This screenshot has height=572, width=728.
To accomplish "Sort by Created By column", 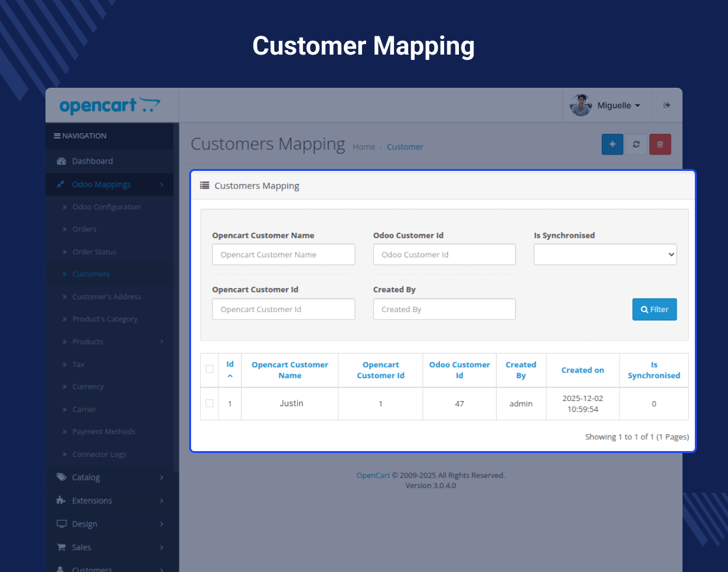I will tap(521, 370).
